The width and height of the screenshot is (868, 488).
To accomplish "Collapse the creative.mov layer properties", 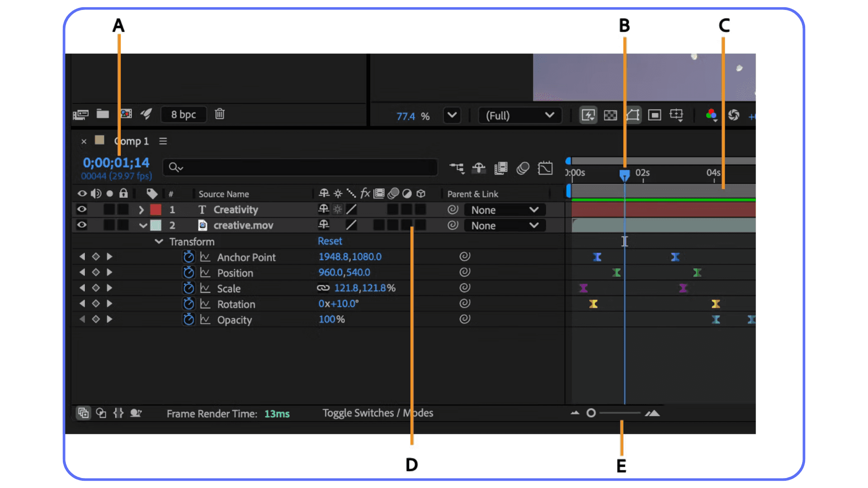I will pos(143,225).
